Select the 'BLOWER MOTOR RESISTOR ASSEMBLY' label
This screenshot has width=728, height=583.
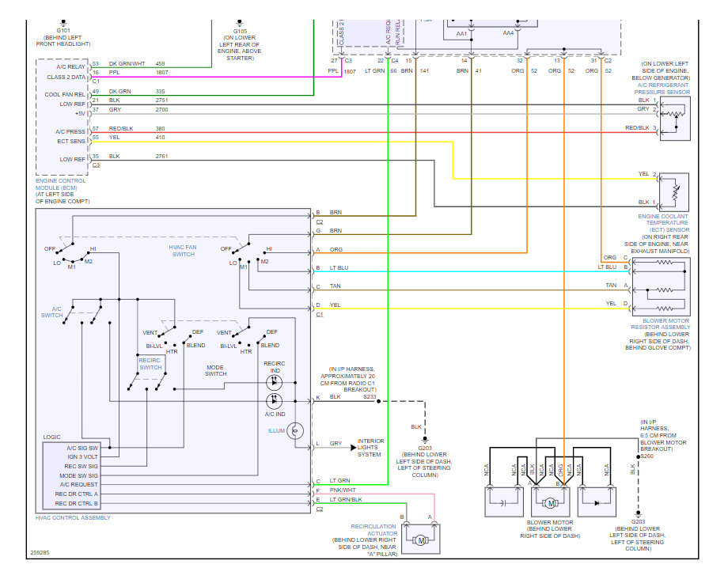point(661,324)
